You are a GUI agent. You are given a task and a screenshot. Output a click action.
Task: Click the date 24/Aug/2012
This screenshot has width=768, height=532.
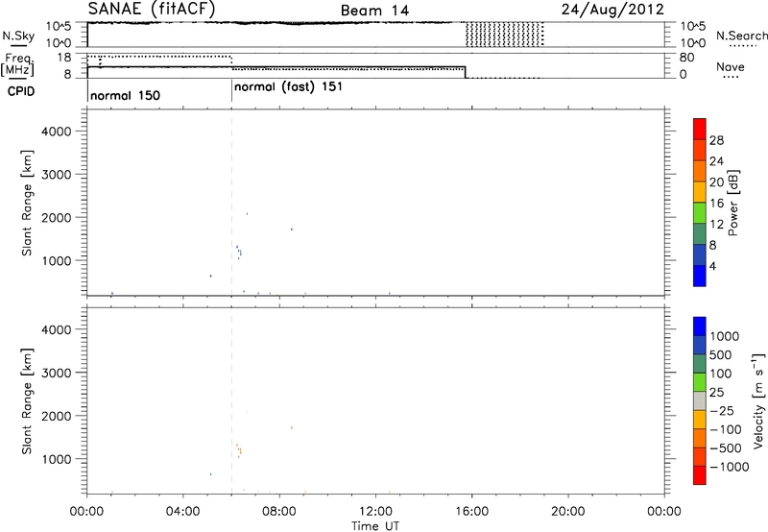(x=612, y=10)
